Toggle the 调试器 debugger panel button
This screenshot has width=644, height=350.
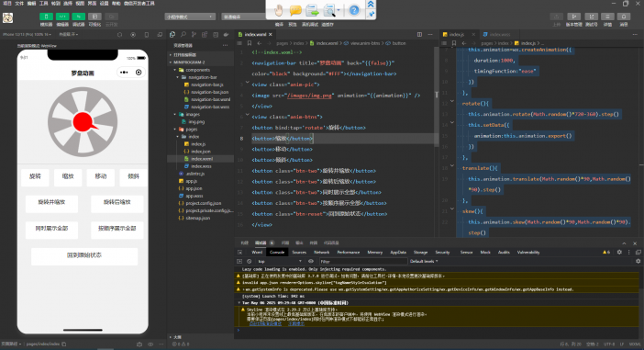point(79,17)
